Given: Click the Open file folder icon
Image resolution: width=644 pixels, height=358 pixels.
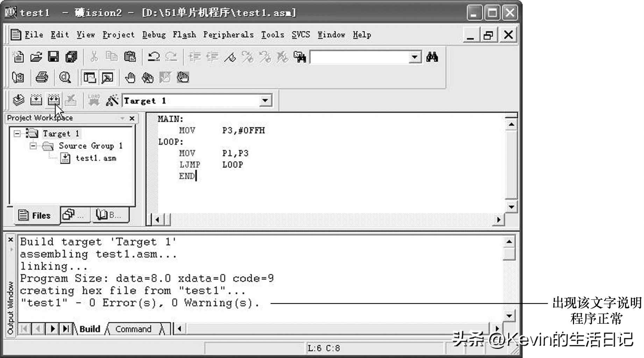Looking at the screenshot, I should [36, 57].
